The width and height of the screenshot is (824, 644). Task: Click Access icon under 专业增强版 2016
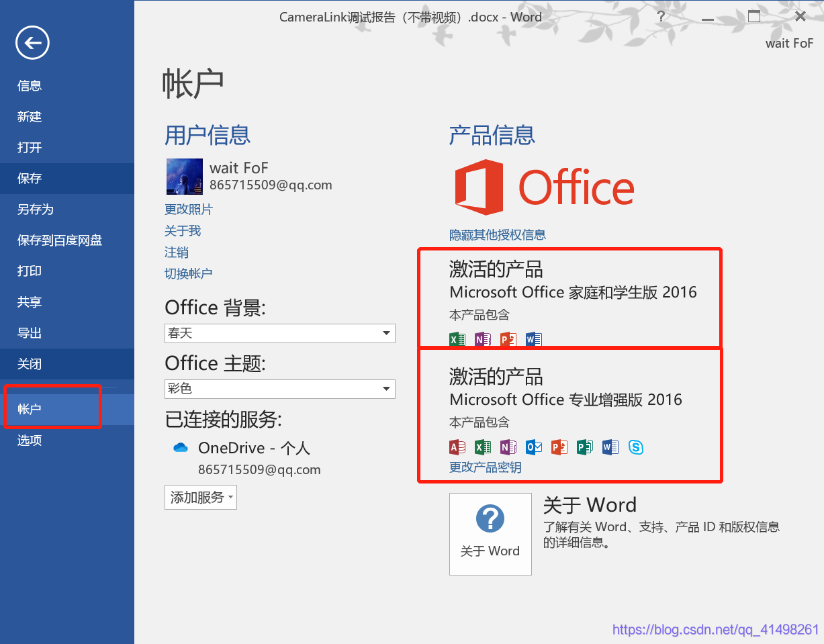click(x=457, y=447)
